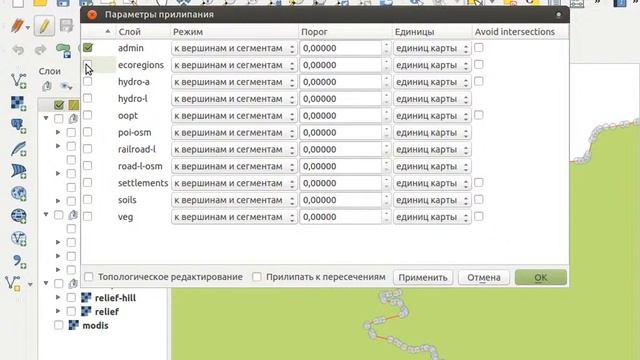Click the relief-hill raster layer icon

click(x=86, y=298)
